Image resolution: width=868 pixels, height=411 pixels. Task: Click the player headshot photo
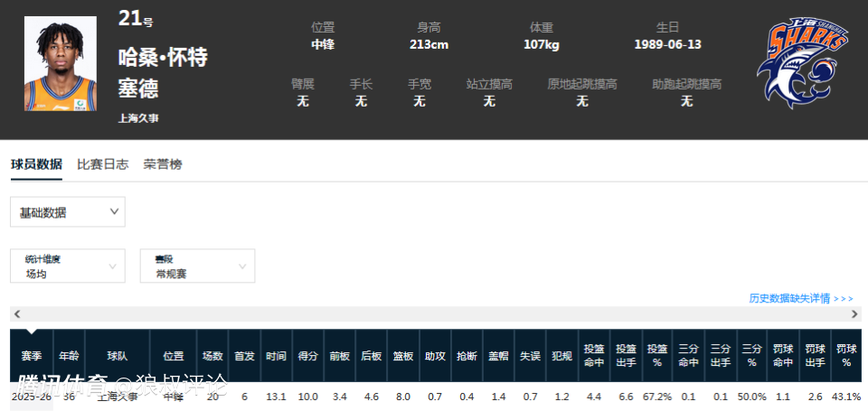click(x=60, y=64)
